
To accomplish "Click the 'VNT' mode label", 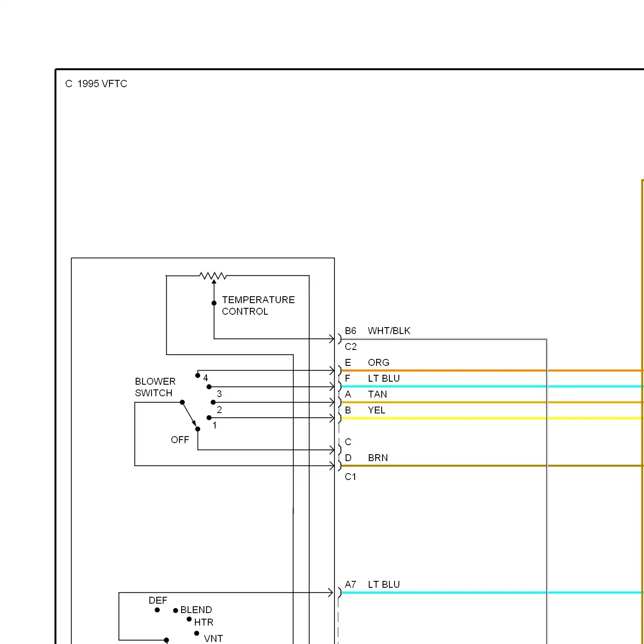I will coord(213,638).
